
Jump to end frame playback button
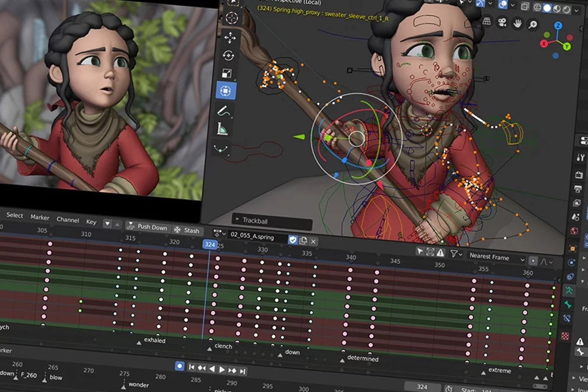[x=243, y=371]
